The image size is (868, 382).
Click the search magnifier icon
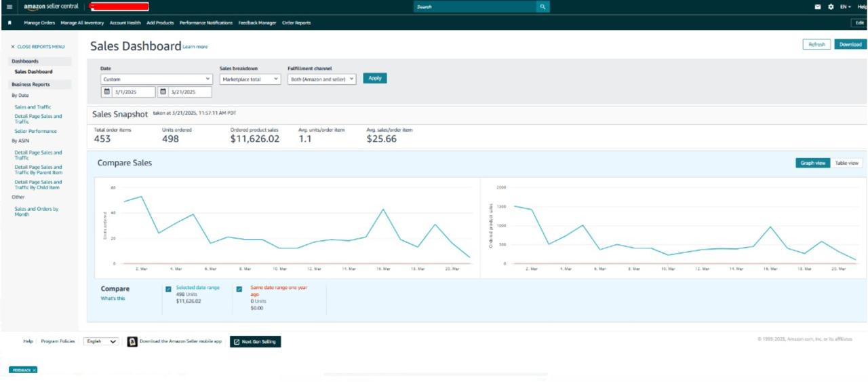pyautogui.click(x=542, y=7)
